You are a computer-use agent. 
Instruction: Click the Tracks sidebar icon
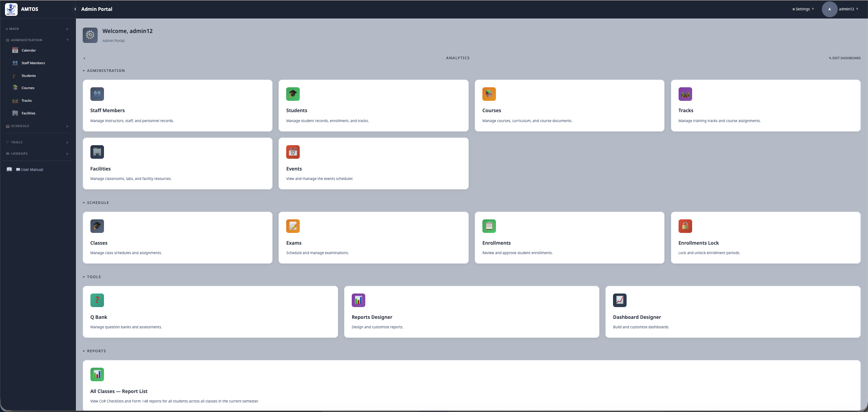click(x=15, y=100)
